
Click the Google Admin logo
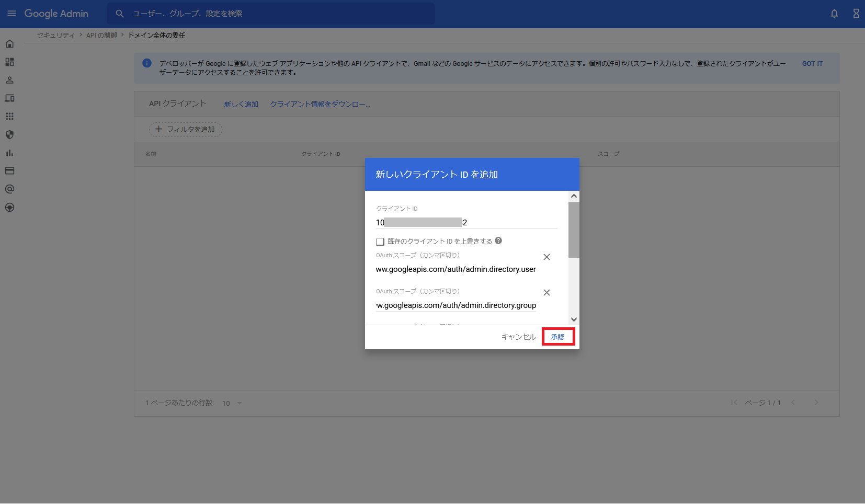click(x=56, y=14)
